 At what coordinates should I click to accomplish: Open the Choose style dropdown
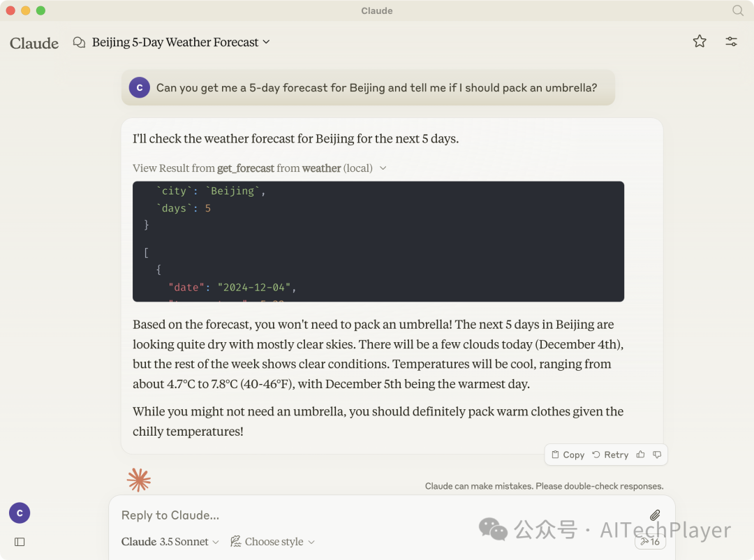273,542
